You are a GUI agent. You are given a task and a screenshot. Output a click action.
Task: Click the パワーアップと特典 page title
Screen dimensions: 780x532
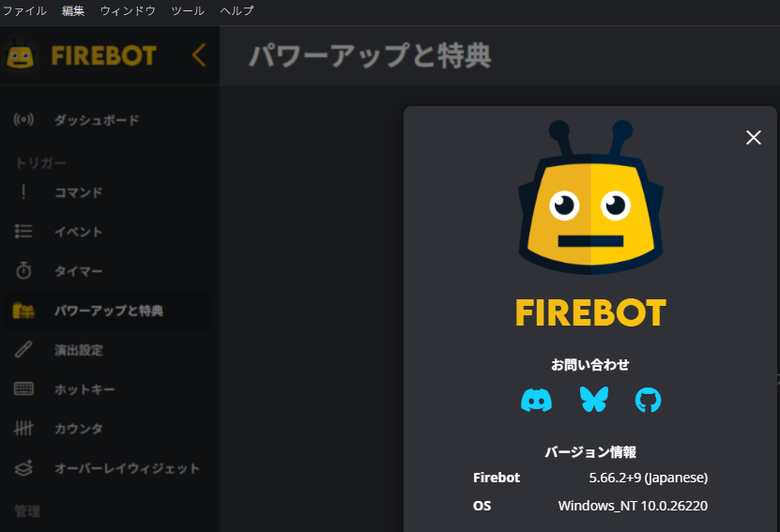(370, 55)
